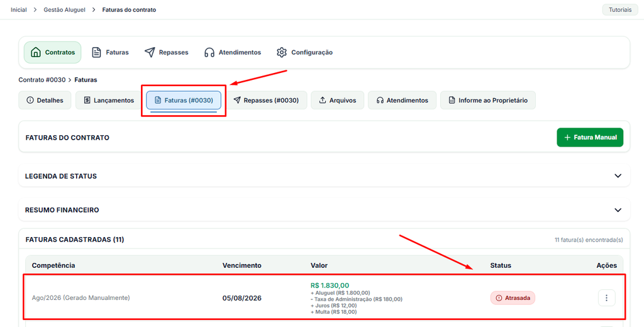Open Atendimentos in the main navigation
This screenshot has height=327, width=644.
(x=233, y=53)
